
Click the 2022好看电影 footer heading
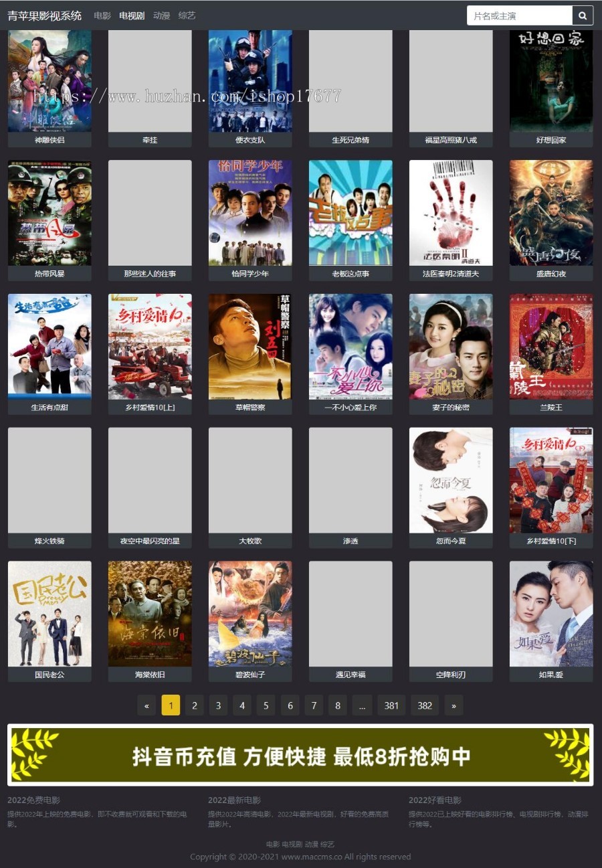(435, 800)
